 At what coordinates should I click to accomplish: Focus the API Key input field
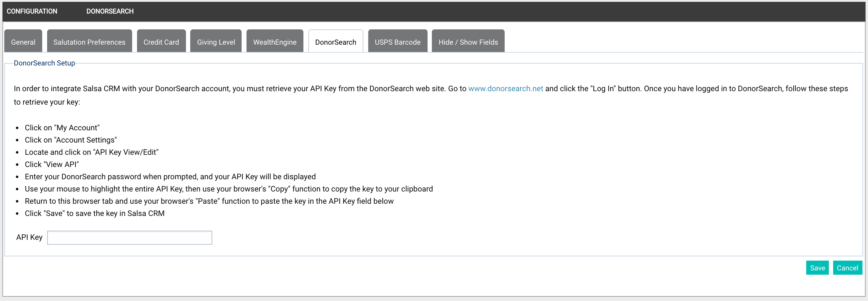(129, 238)
